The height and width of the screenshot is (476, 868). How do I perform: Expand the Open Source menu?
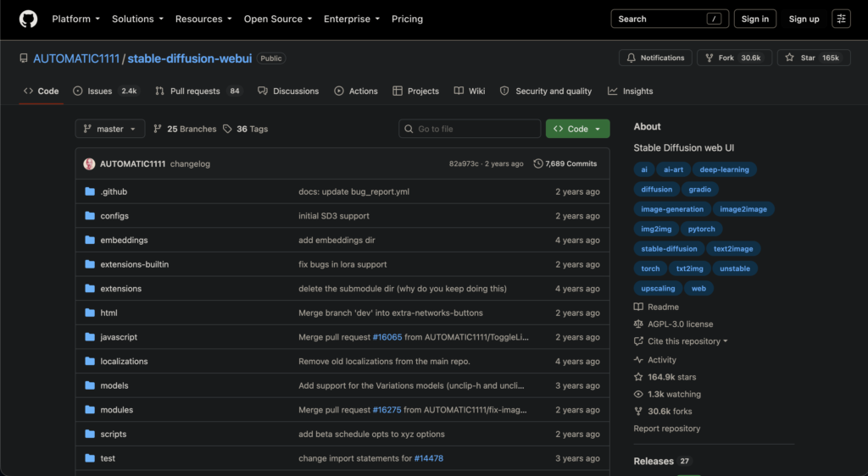278,19
